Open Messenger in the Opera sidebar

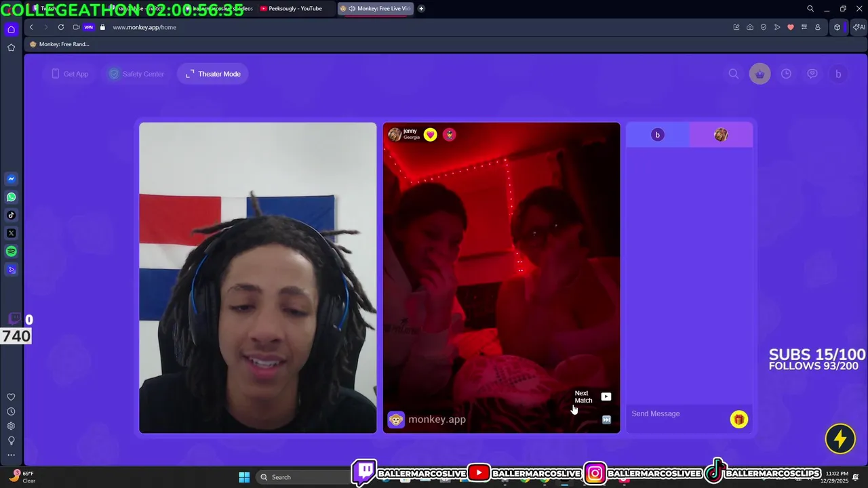click(x=11, y=179)
